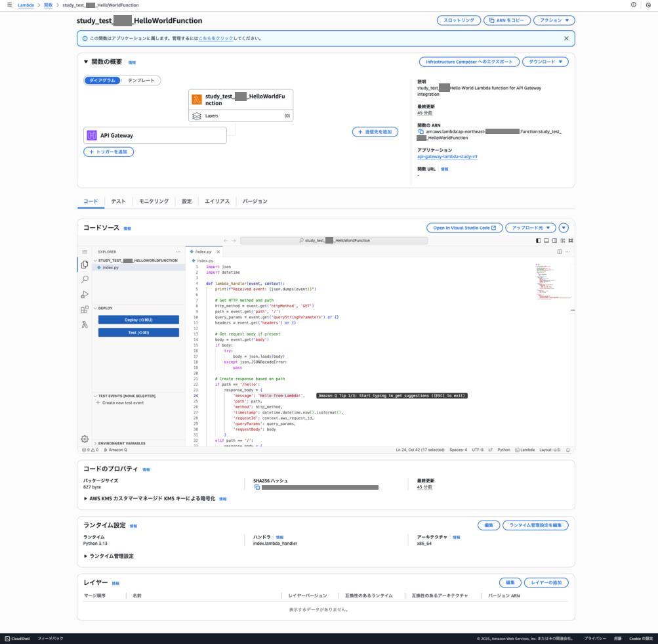Viewport: 658px width, 644px height.
Task: Select the Diagram view toggle
Action: 102,80
